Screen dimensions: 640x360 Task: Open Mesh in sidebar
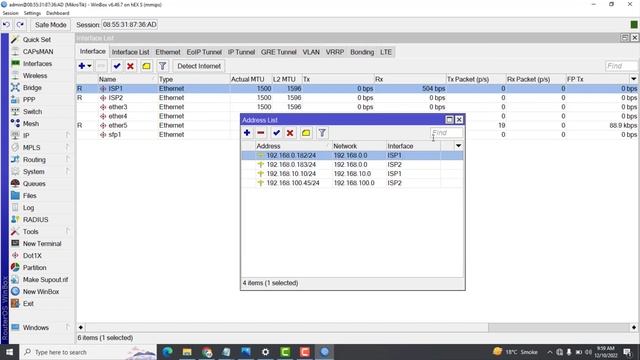click(31, 124)
